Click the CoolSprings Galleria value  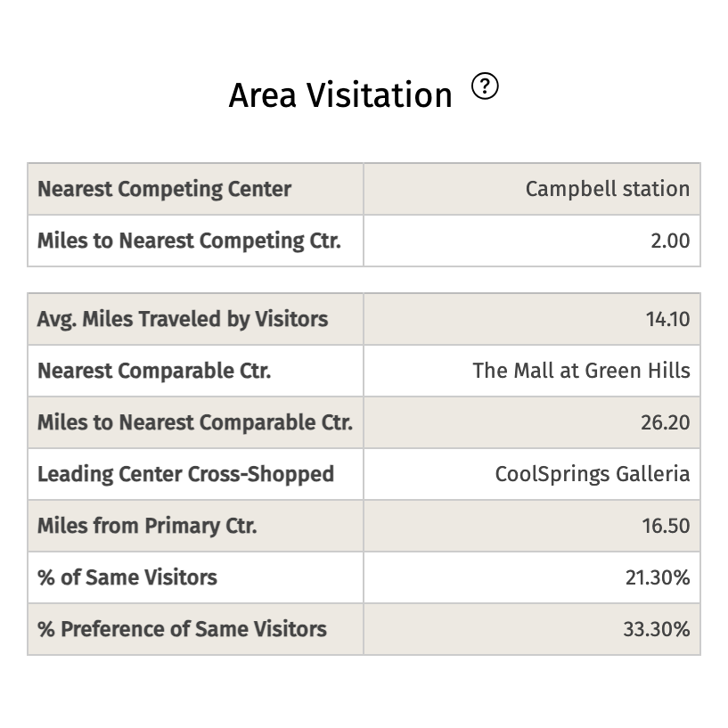pyautogui.click(x=593, y=474)
